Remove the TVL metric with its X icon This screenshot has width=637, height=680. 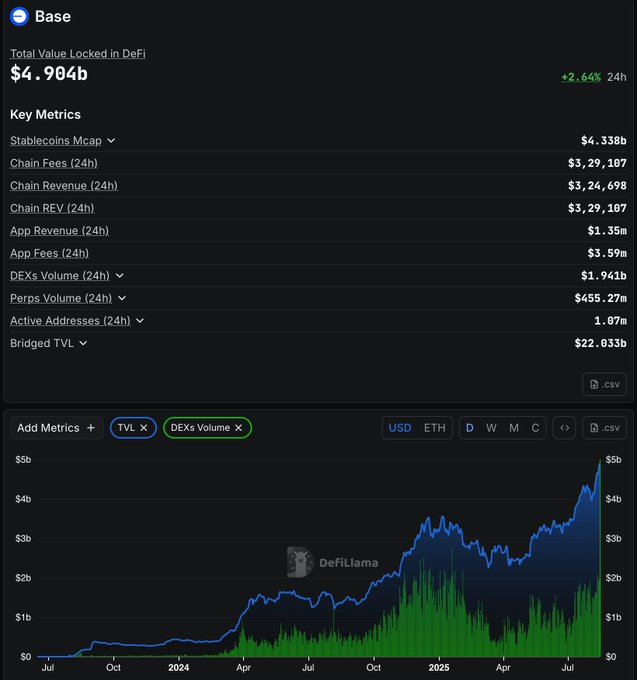144,428
